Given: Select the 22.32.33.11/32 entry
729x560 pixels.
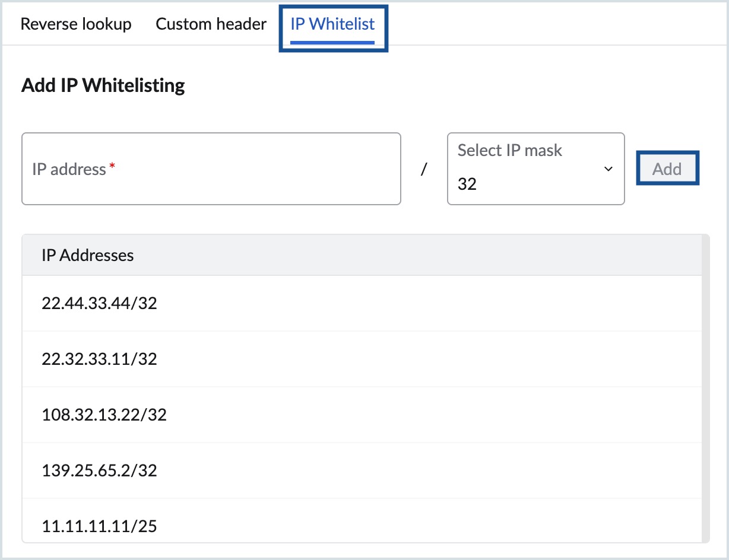Looking at the screenshot, I should [x=362, y=359].
